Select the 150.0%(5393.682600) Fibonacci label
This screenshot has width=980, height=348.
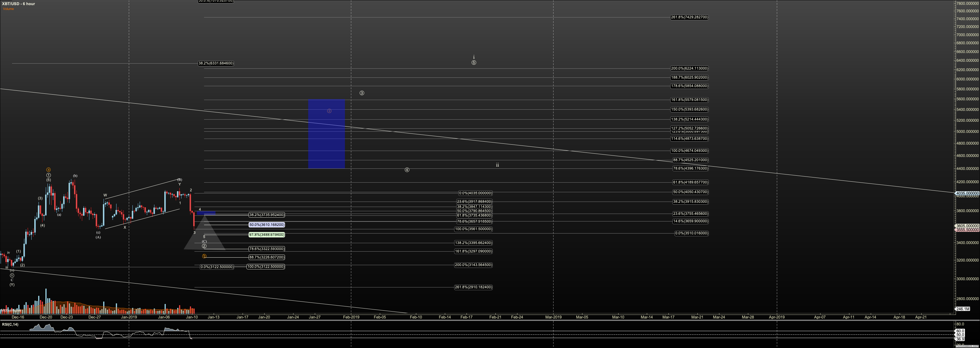689,109
